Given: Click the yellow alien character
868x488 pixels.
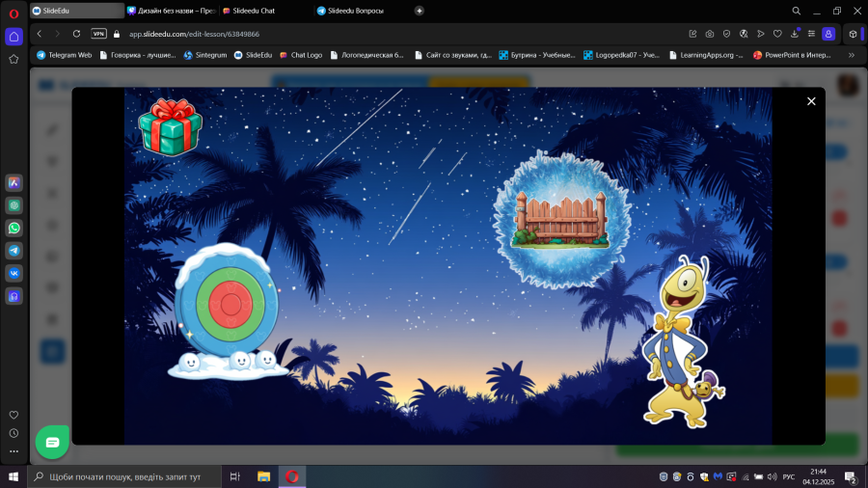Looking at the screenshot, I should tap(683, 342).
